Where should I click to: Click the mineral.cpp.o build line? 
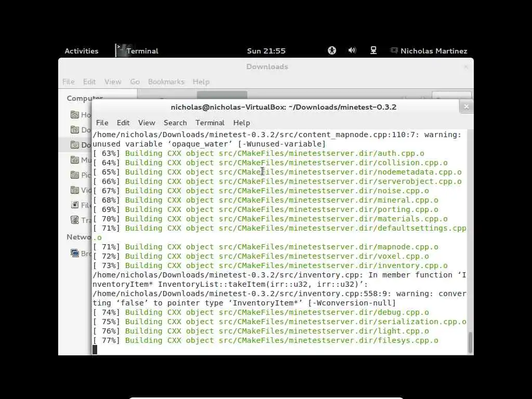coord(265,200)
